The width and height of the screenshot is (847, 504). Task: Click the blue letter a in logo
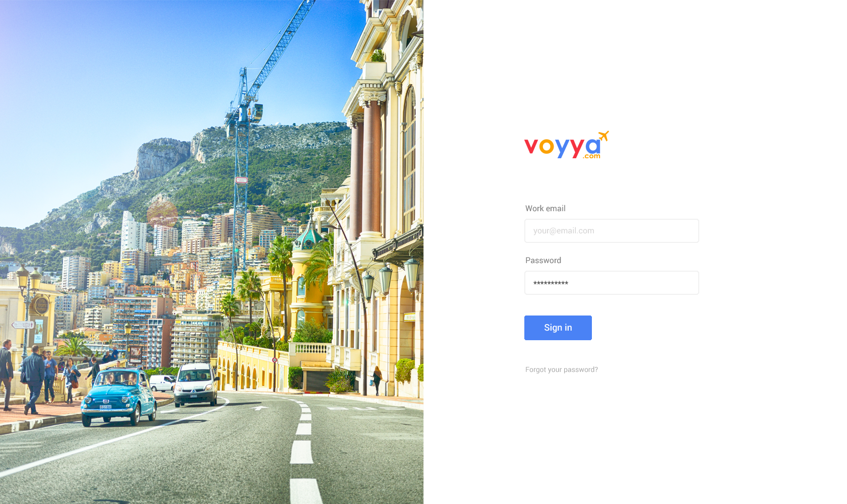593,146
